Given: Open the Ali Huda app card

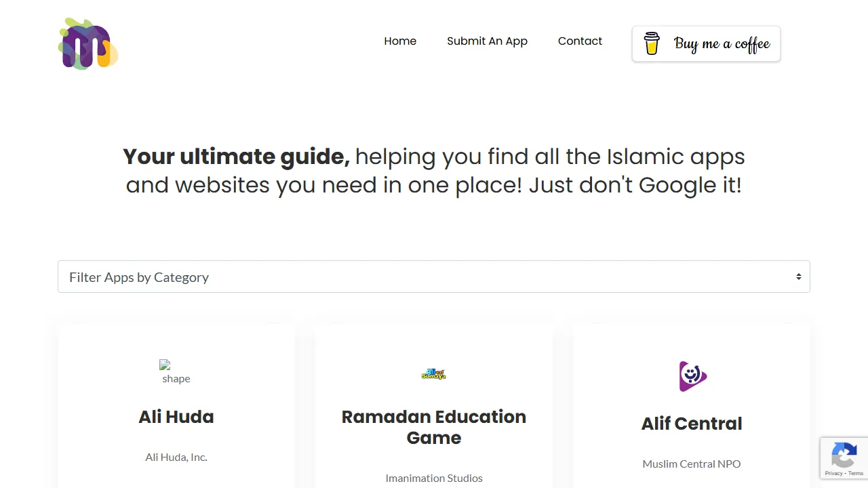Looking at the screenshot, I should tap(176, 416).
